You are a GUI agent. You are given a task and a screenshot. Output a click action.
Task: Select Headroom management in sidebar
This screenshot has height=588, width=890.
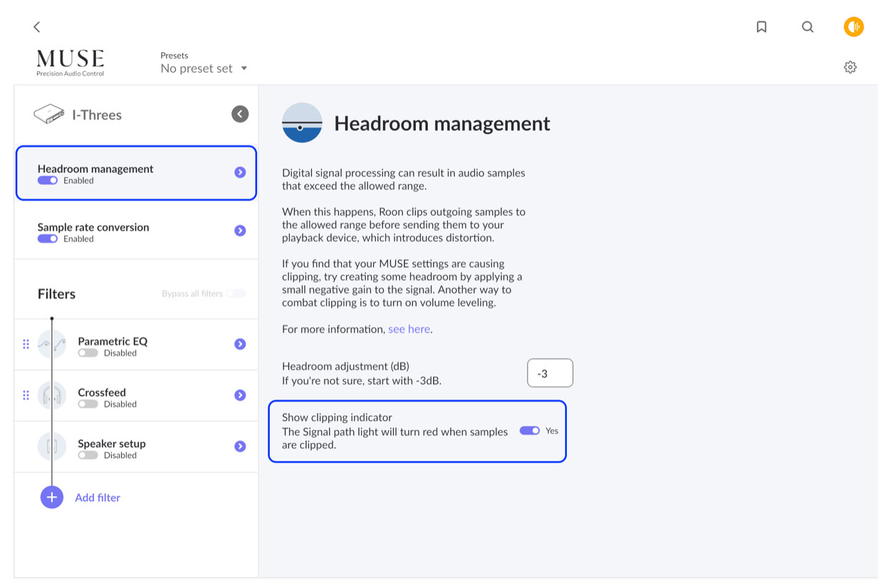[136, 173]
